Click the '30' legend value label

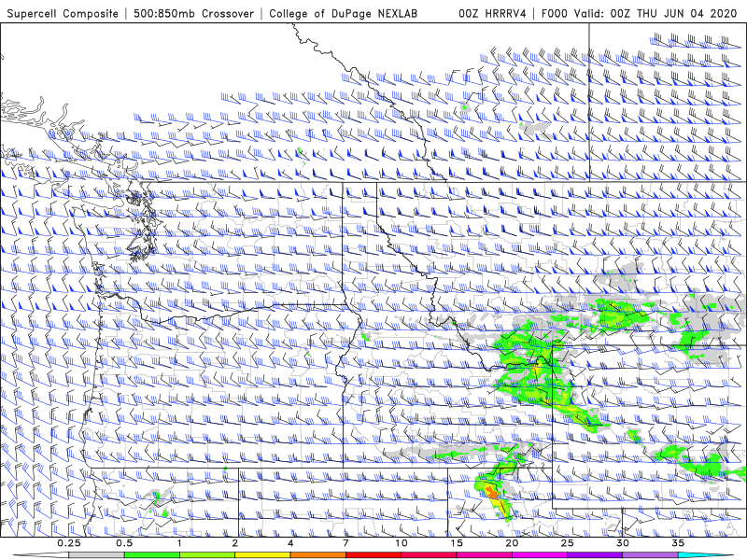click(x=622, y=543)
